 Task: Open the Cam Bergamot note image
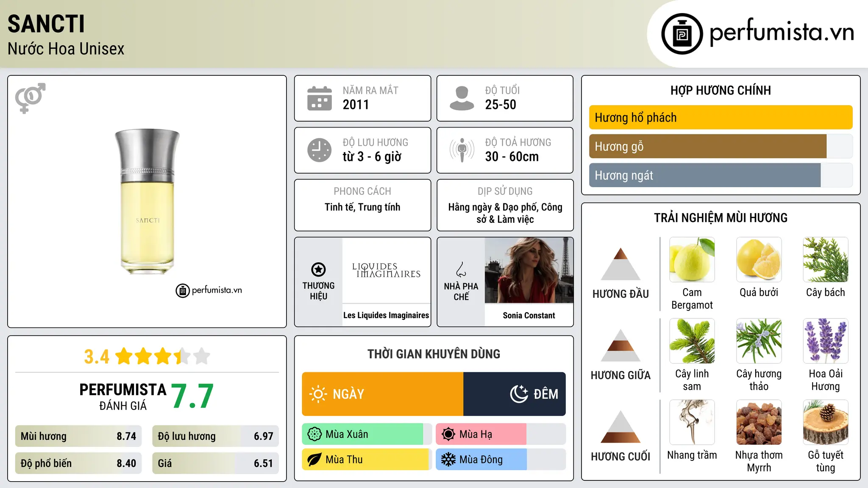click(x=692, y=260)
